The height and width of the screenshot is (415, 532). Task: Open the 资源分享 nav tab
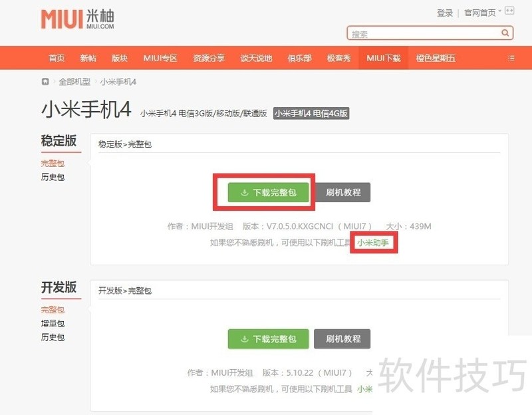tap(209, 58)
